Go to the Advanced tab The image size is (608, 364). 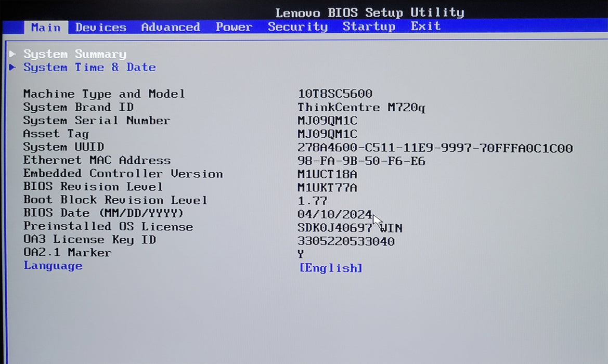[x=171, y=27]
